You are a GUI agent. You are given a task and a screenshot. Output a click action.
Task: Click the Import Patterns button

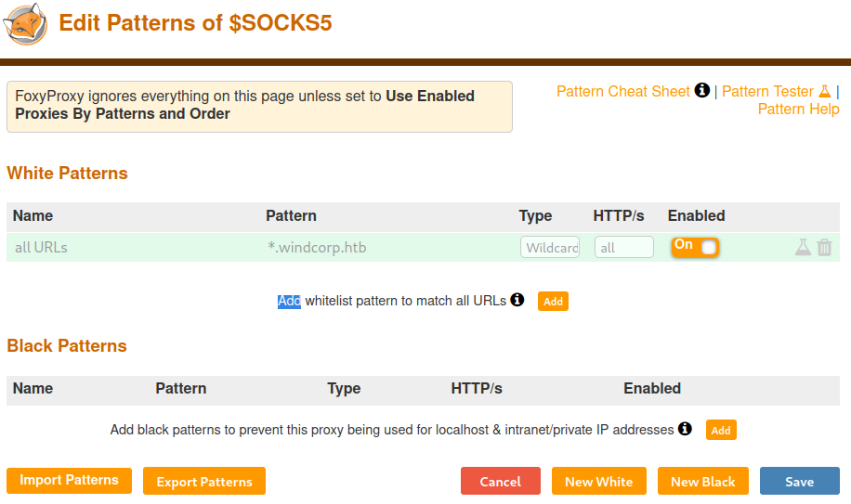pos(69,481)
